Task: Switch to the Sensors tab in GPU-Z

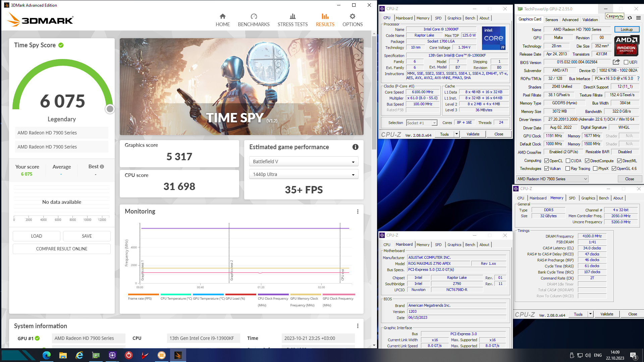Action: pos(551,20)
